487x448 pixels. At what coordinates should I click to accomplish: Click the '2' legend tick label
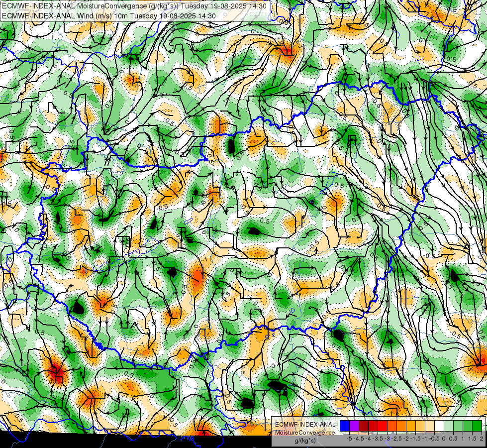482,439
